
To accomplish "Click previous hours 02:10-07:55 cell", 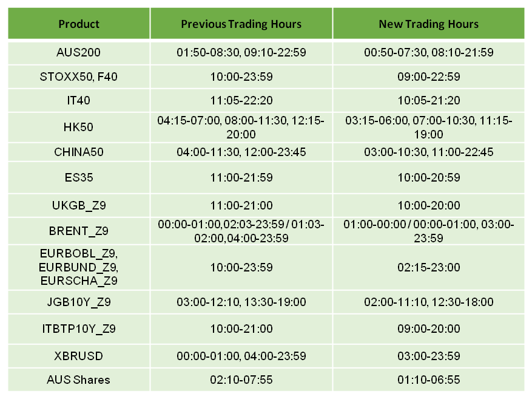I will [241, 380].
